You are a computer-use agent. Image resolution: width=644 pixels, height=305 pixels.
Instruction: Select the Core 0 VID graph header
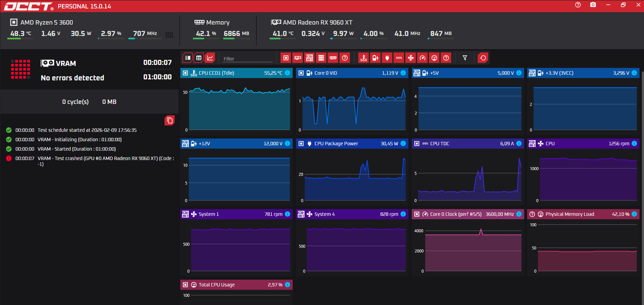tap(352, 73)
